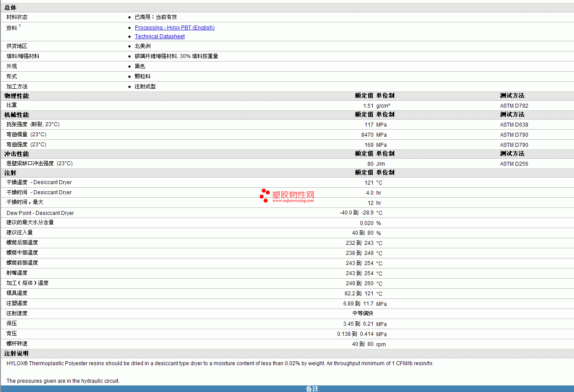Select the ASTM D256 test method
The image size is (574, 392).
(x=514, y=164)
